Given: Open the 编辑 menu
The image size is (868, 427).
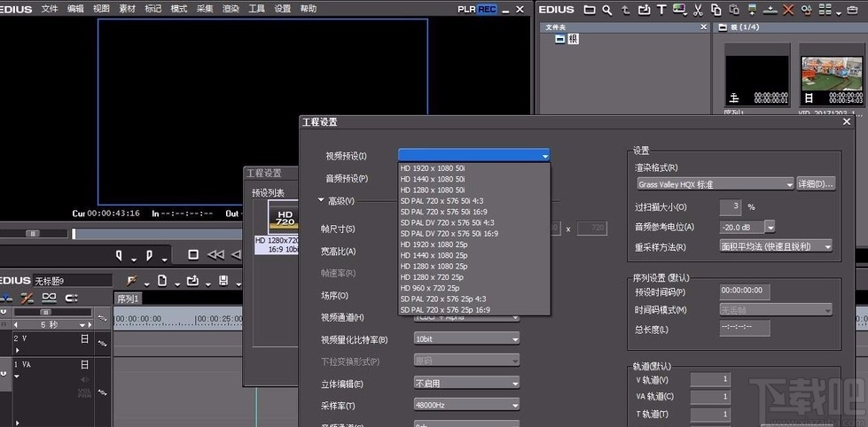Looking at the screenshot, I should coord(75,9).
